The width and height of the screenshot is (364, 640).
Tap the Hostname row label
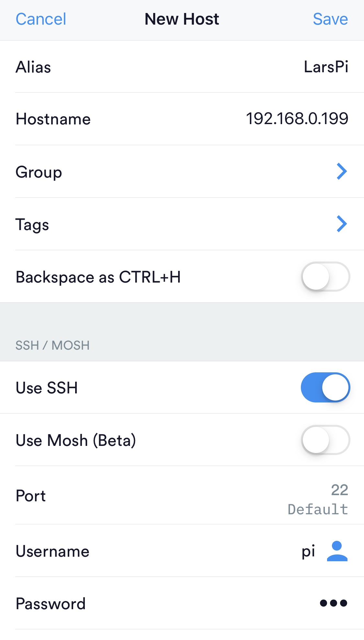tap(53, 119)
